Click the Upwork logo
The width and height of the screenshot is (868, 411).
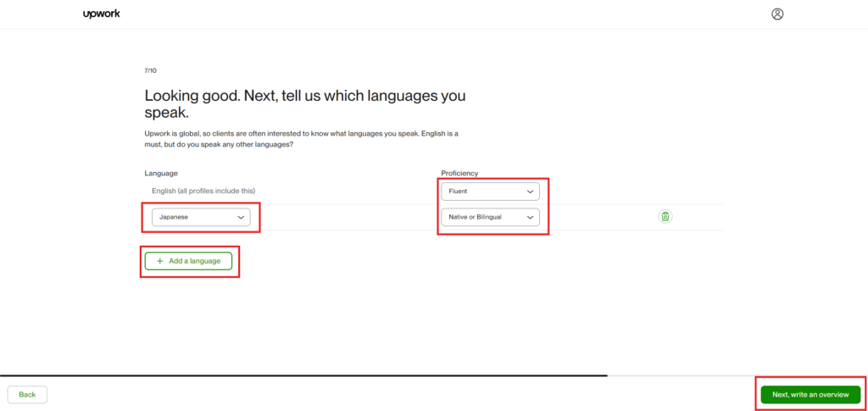(x=102, y=14)
